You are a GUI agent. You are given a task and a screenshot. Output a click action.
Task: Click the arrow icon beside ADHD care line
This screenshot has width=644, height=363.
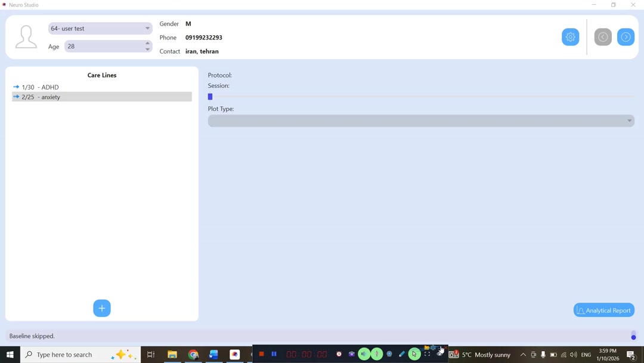(x=17, y=87)
